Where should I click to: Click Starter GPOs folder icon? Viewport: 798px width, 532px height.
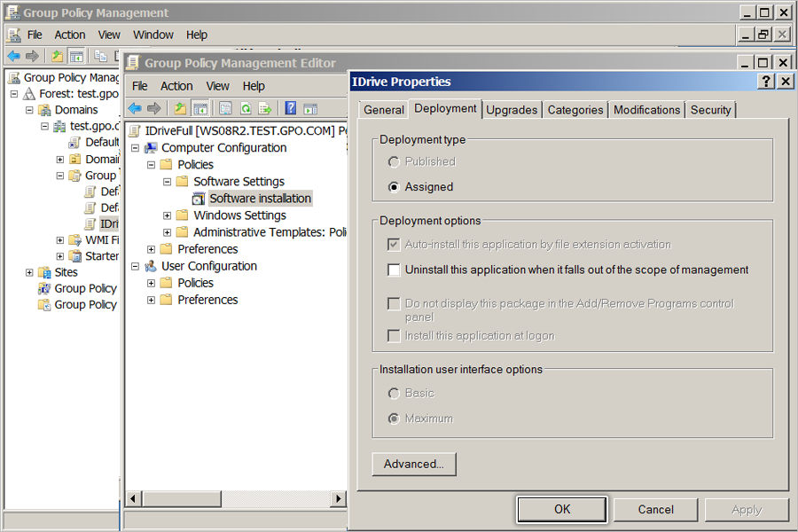tap(75, 256)
